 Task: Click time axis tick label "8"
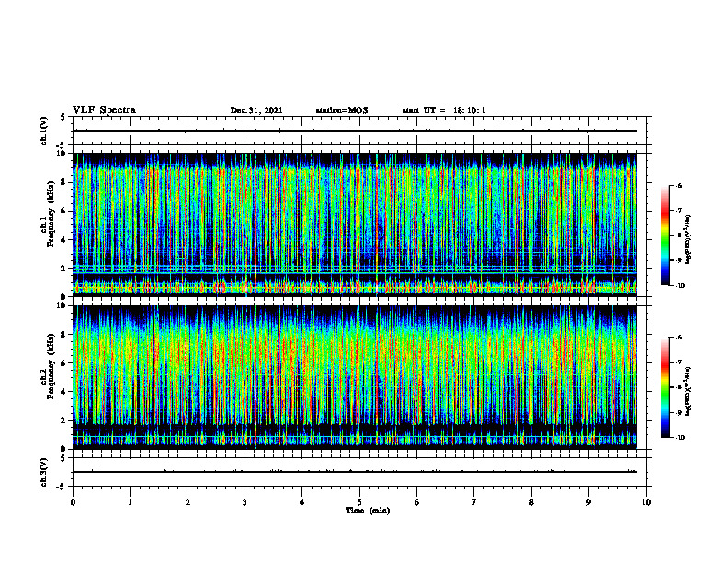pyautogui.click(x=531, y=502)
